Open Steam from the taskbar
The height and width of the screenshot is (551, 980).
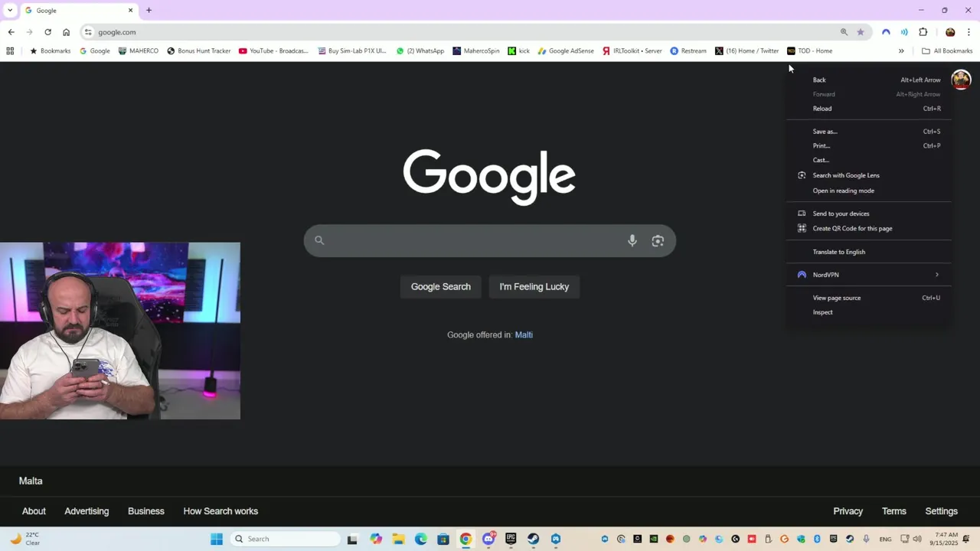[533, 539]
